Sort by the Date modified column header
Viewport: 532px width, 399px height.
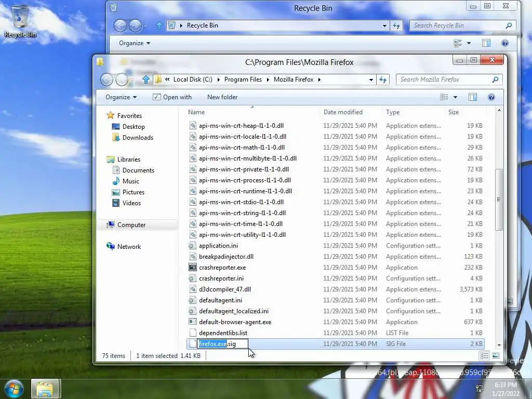tap(351, 112)
